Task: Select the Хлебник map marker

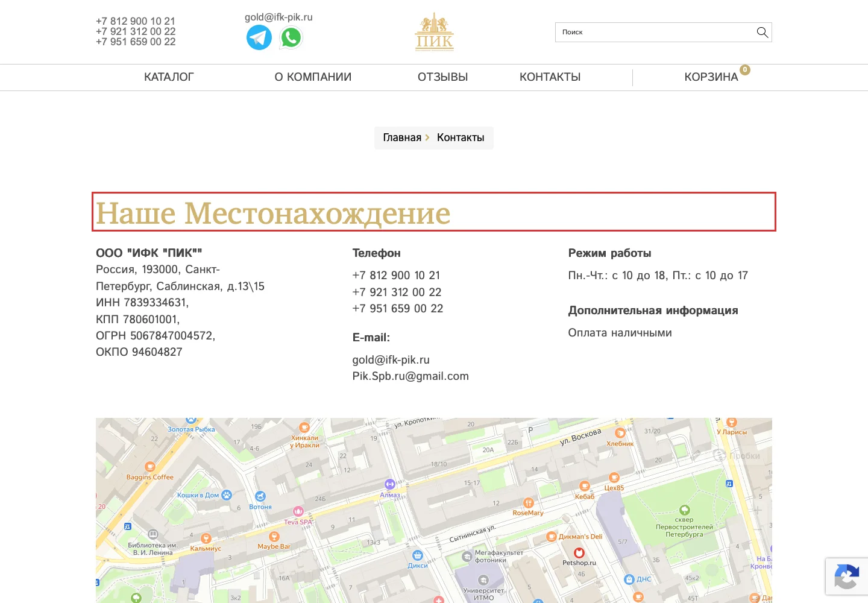Action: click(x=620, y=433)
